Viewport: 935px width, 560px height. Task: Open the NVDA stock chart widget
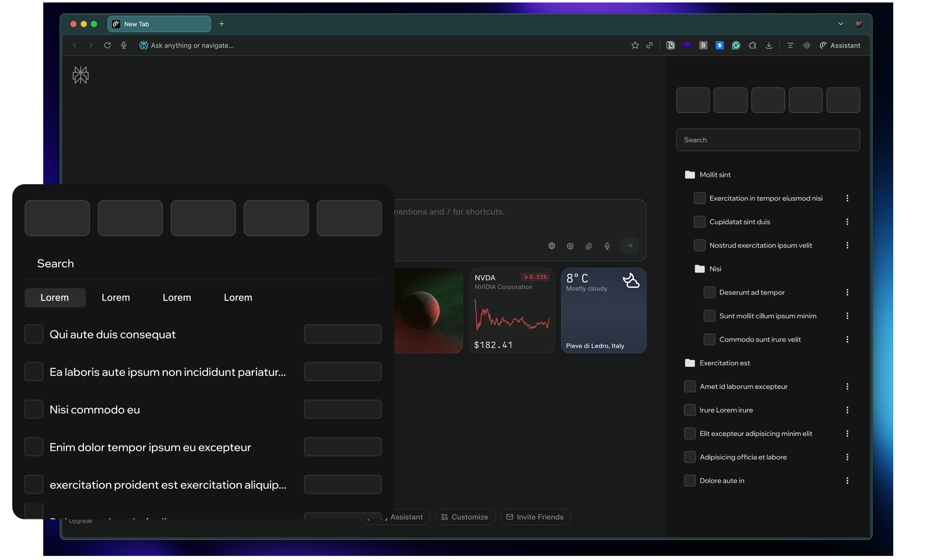pos(512,311)
